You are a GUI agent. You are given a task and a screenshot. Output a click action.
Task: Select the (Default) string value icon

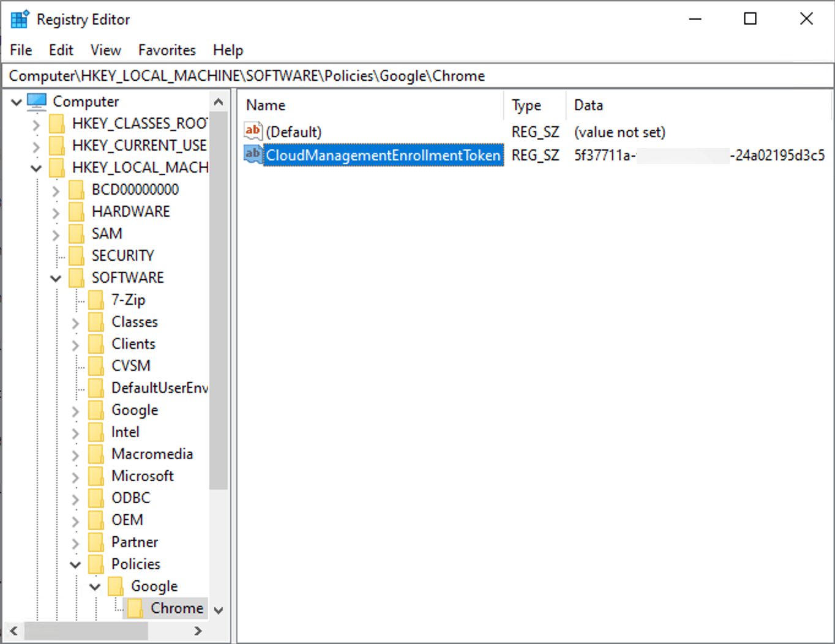253,130
